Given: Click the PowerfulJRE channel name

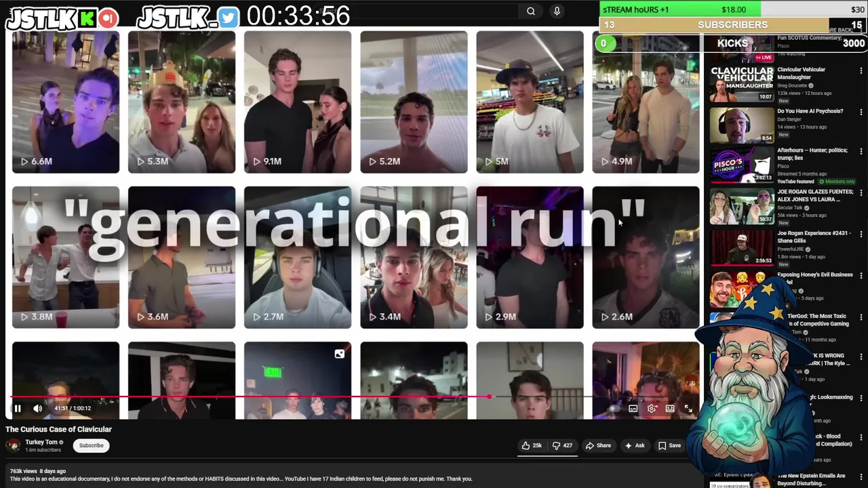Looking at the screenshot, I should click(x=792, y=249).
